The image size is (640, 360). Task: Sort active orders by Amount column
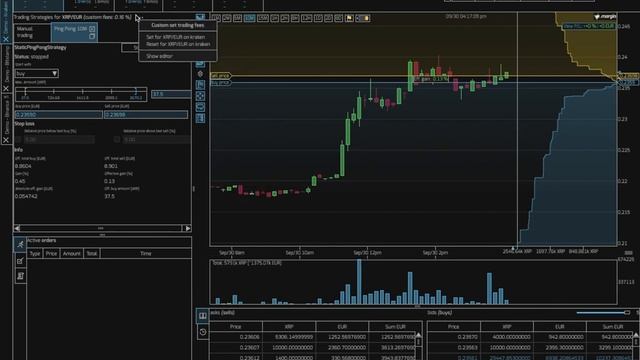click(71, 253)
